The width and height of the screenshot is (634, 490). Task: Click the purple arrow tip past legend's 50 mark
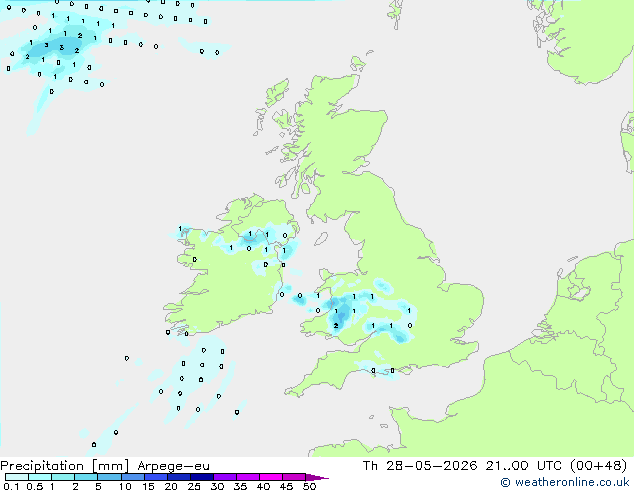pyautogui.click(x=317, y=477)
